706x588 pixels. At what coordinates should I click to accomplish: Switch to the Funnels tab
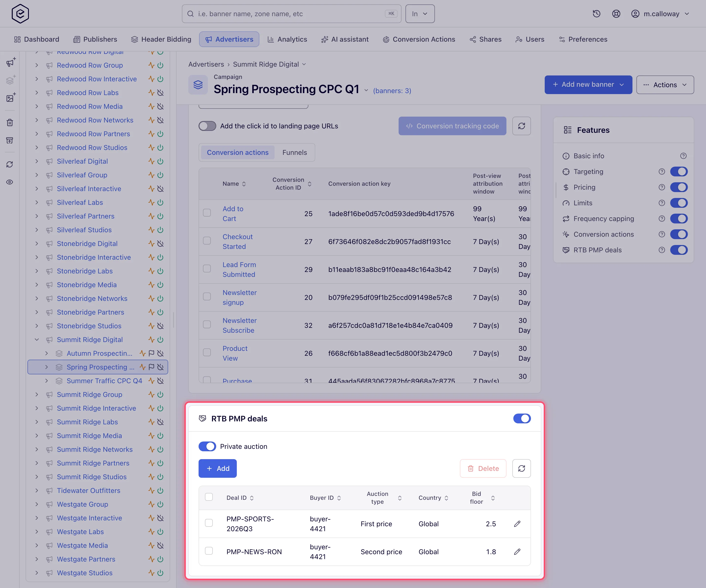pyautogui.click(x=294, y=153)
